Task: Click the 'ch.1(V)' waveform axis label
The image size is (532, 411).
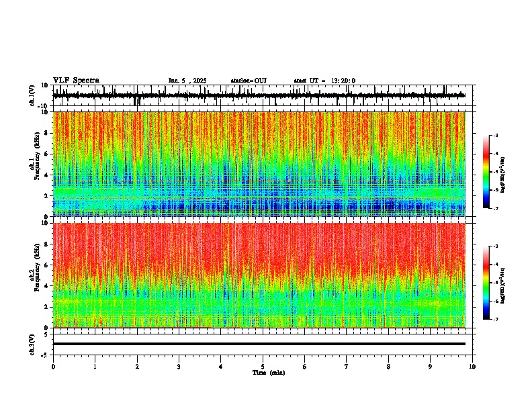Action: (x=32, y=95)
